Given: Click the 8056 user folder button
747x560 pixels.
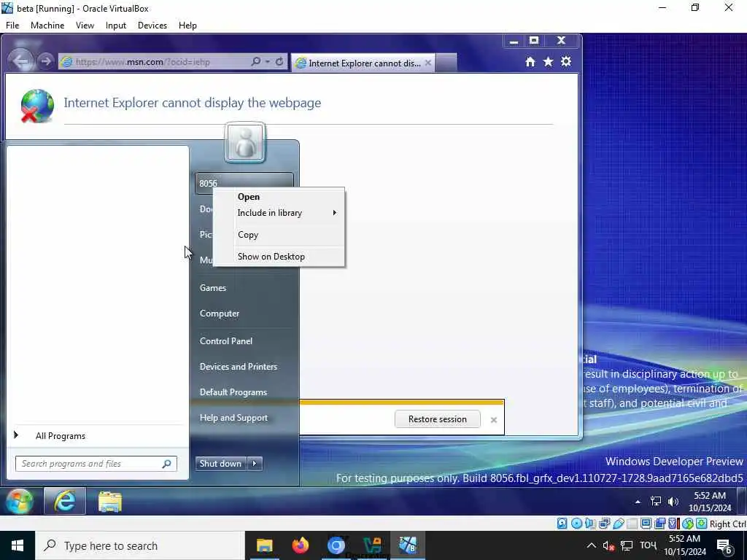Looking at the screenshot, I should tap(244, 183).
